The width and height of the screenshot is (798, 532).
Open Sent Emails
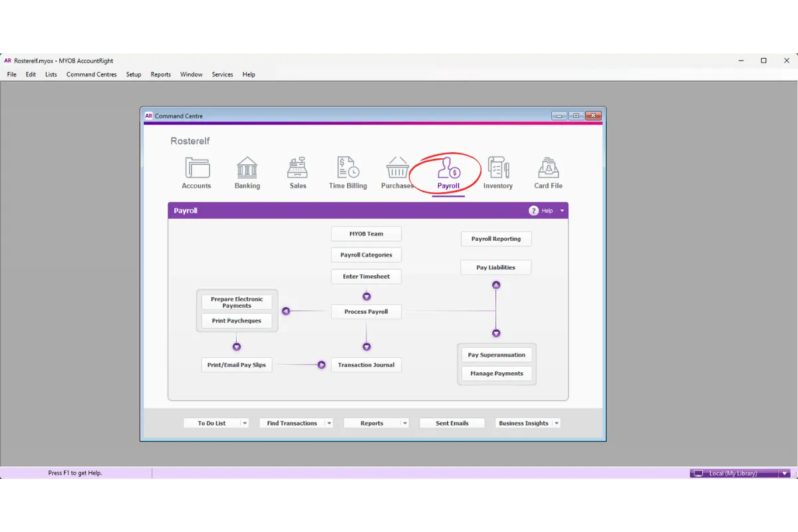(x=452, y=423)
